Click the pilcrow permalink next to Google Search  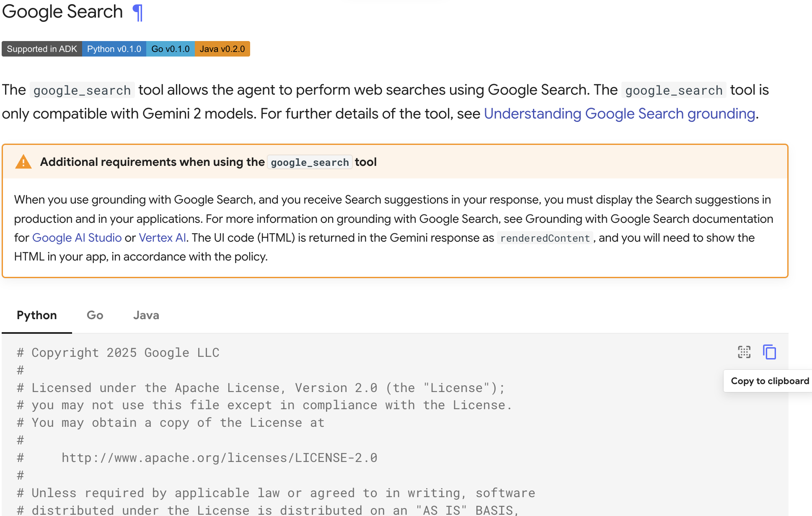(137, 12)
